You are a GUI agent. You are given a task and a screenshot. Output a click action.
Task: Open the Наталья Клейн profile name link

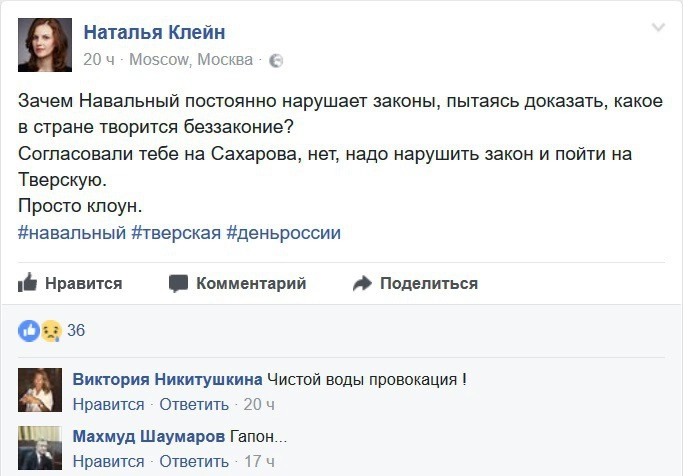point(154,32)
